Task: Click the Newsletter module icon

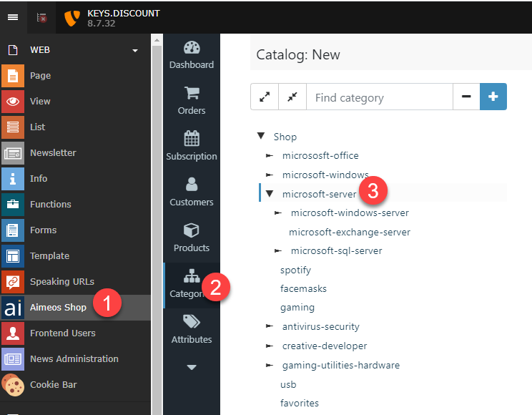Action: [13, 153]
